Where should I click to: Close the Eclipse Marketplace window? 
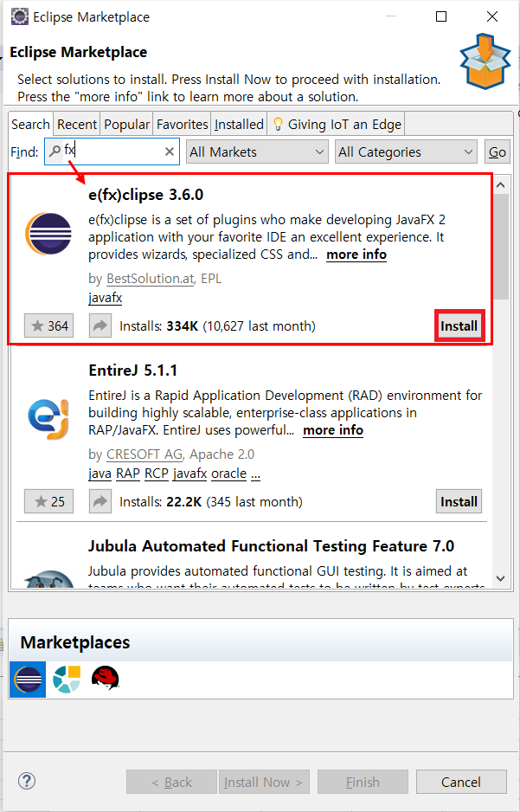pos(492,16)
